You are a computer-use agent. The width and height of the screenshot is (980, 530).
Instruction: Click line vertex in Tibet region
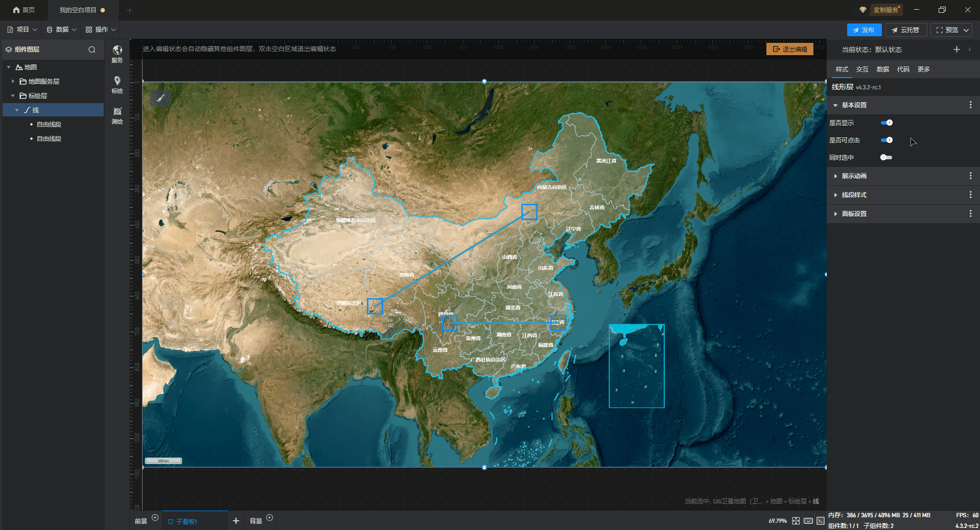point(375,306)
